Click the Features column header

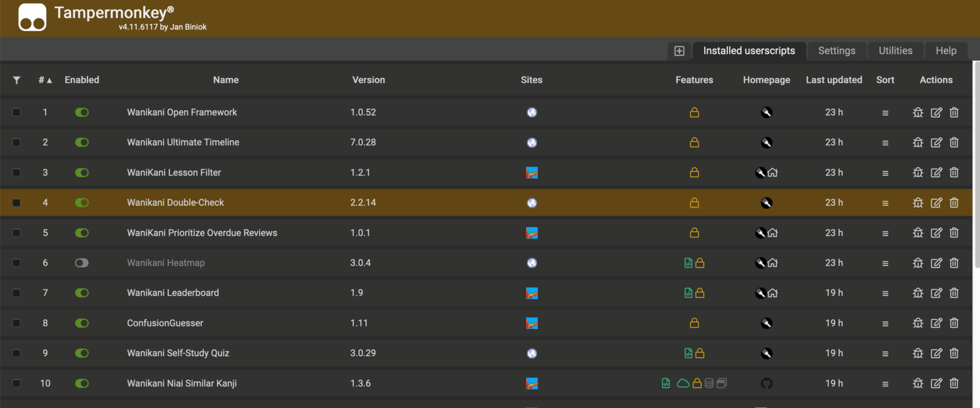click(x=694, y=80)
